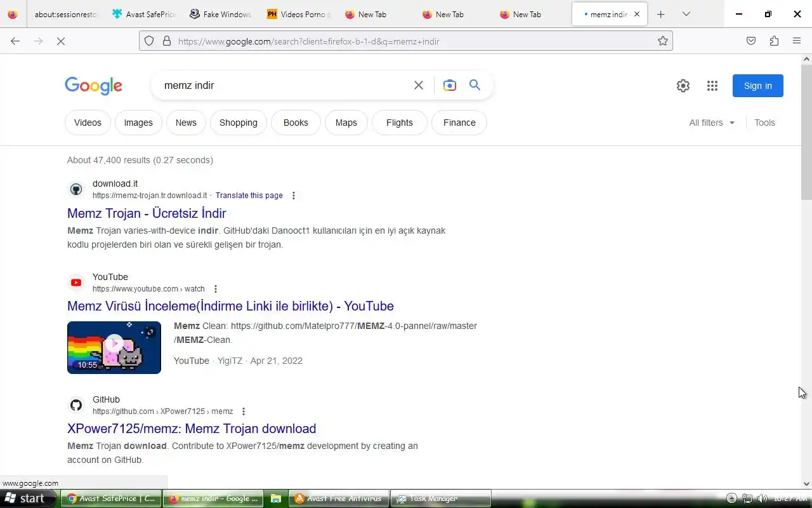Click the download.it site favicon
812x508 pixels.
pyautogui.click(x=76, y=189)
